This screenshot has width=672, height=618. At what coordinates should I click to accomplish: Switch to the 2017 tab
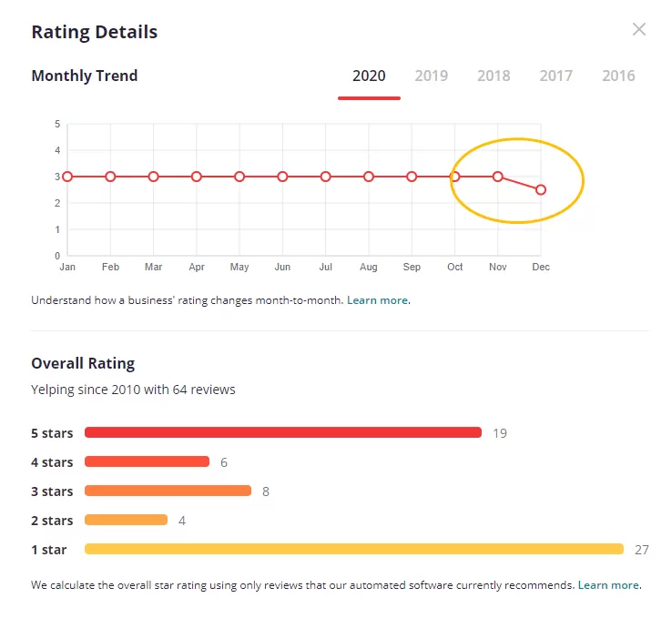point(555,76)
